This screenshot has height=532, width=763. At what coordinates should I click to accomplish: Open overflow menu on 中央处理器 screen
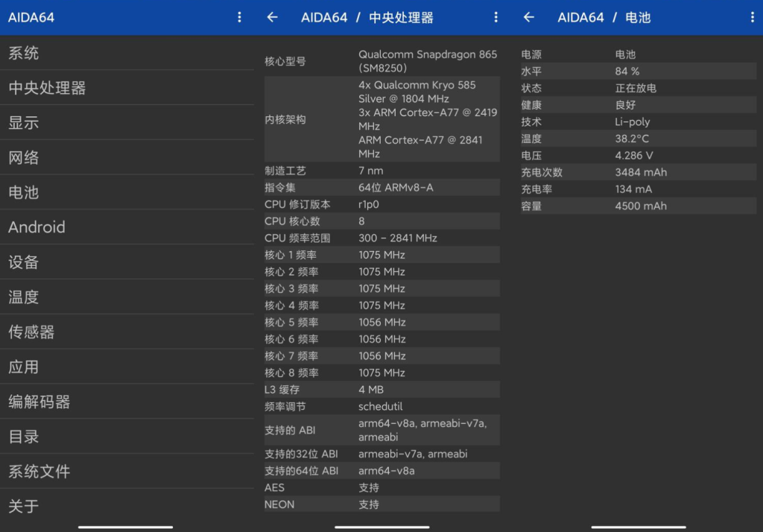pos(496,18)
